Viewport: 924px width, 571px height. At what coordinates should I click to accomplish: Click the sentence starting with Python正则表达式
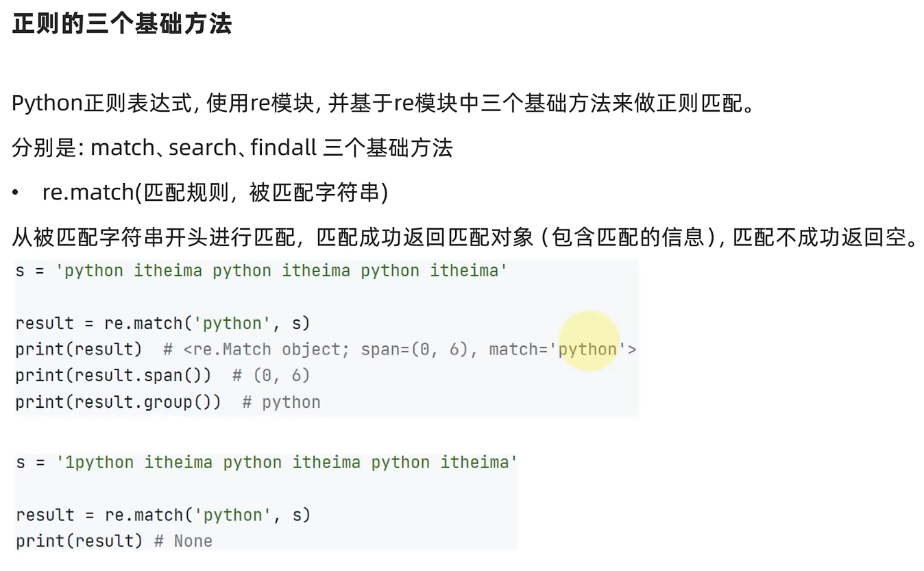(384, 104)
